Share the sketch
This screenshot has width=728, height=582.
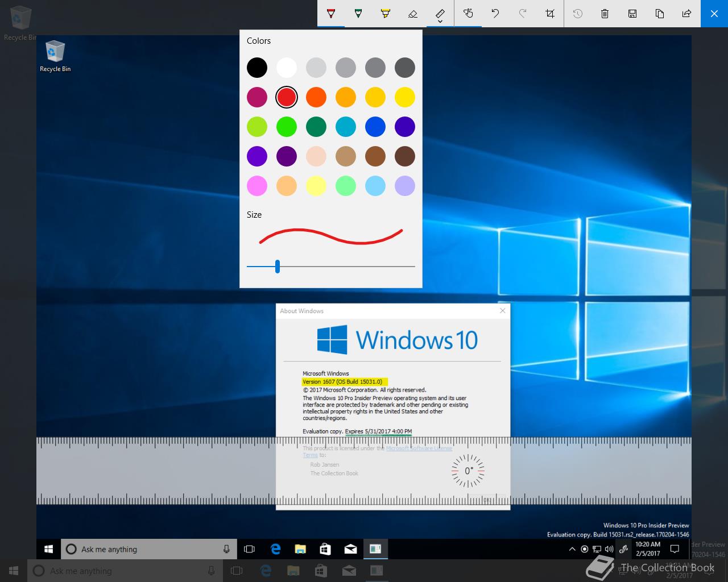coord(687,14)
